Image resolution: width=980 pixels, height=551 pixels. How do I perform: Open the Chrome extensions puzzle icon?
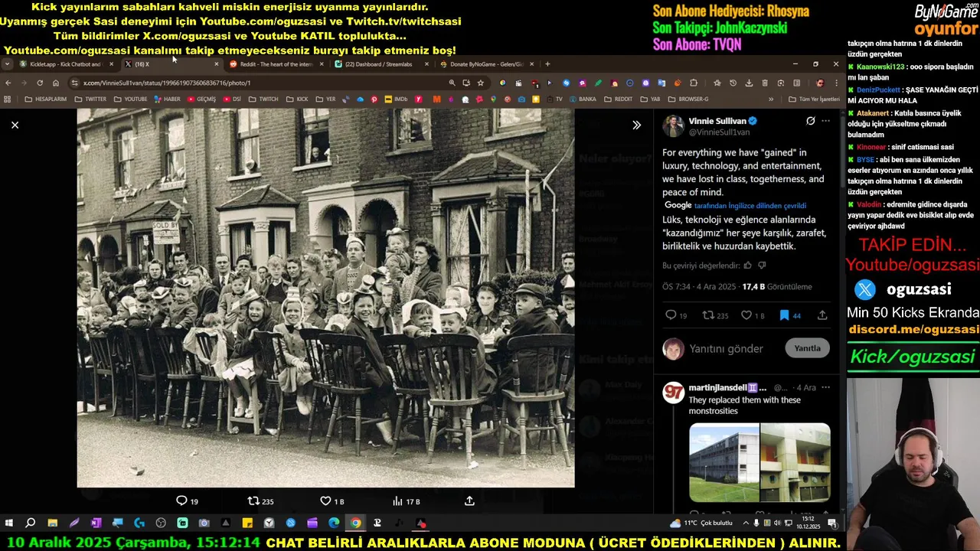[694, 83]
